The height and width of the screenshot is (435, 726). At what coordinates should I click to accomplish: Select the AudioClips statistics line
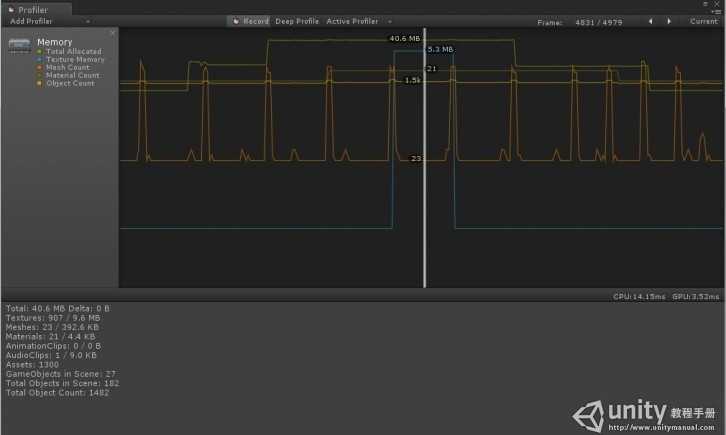(x=51, y=355)
